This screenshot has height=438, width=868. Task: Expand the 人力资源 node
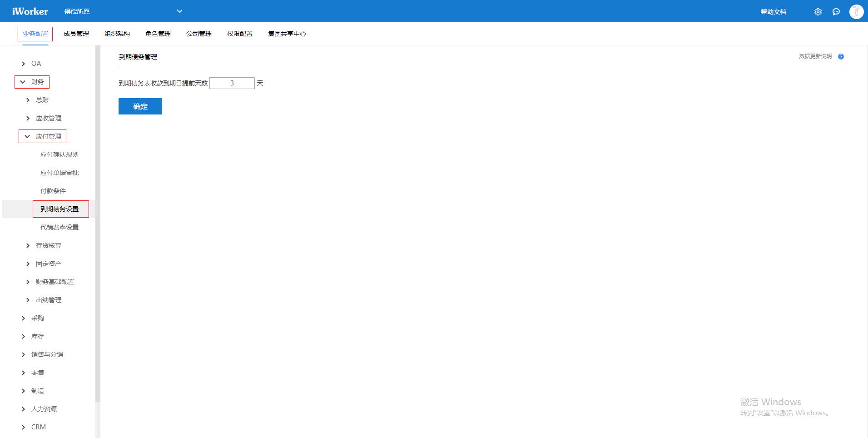tap(23, 409)
